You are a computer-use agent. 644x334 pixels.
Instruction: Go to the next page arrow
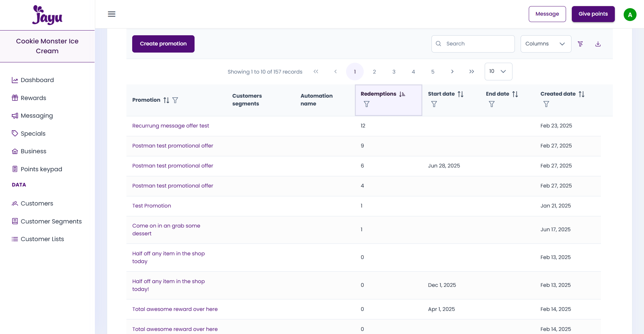tap(452, 72)
